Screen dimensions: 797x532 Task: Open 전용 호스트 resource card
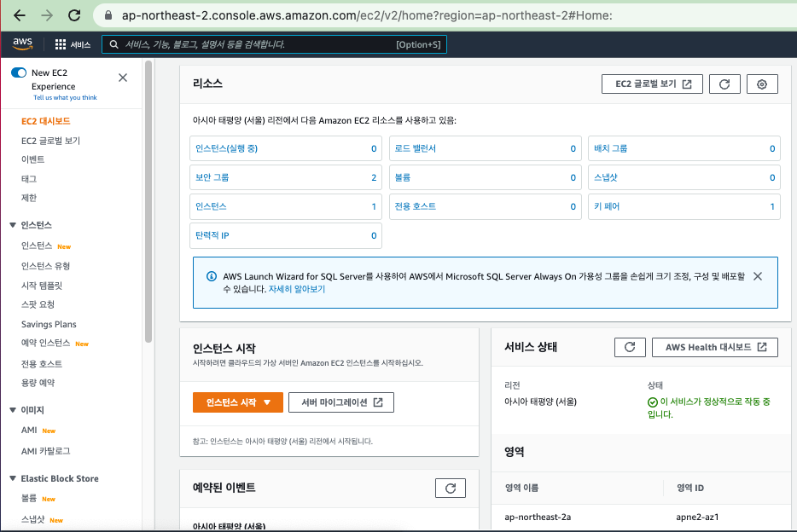(485, 206)
